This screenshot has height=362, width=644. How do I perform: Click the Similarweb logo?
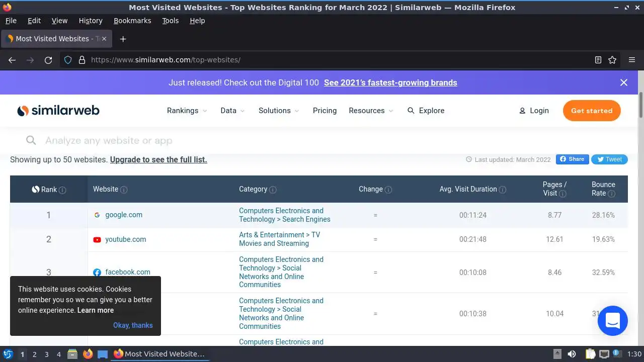pos(58,111)
